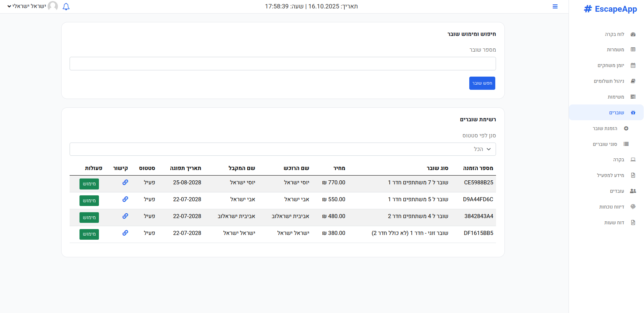Open דיווח נוכחות in sidebar
This screenshot has height=313, width=644.
(611, 207)
